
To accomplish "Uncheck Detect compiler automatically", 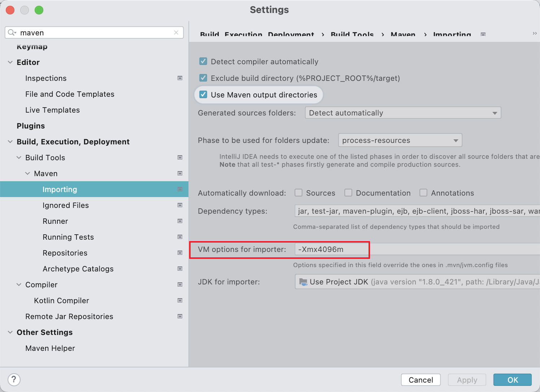I will click(203, 61).
